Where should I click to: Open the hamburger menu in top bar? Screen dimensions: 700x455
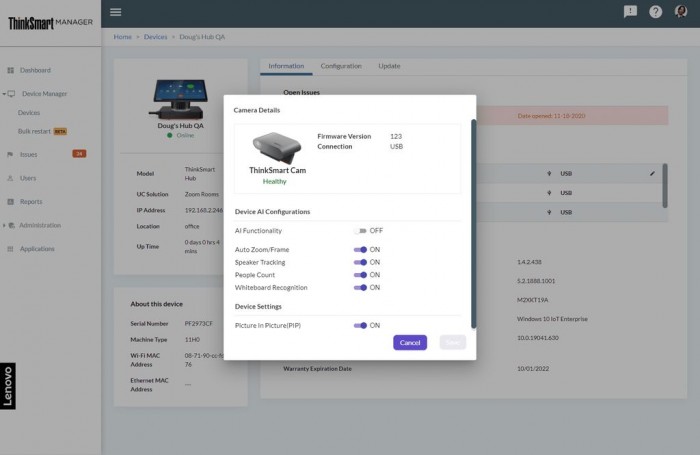(x=116, y=12)
